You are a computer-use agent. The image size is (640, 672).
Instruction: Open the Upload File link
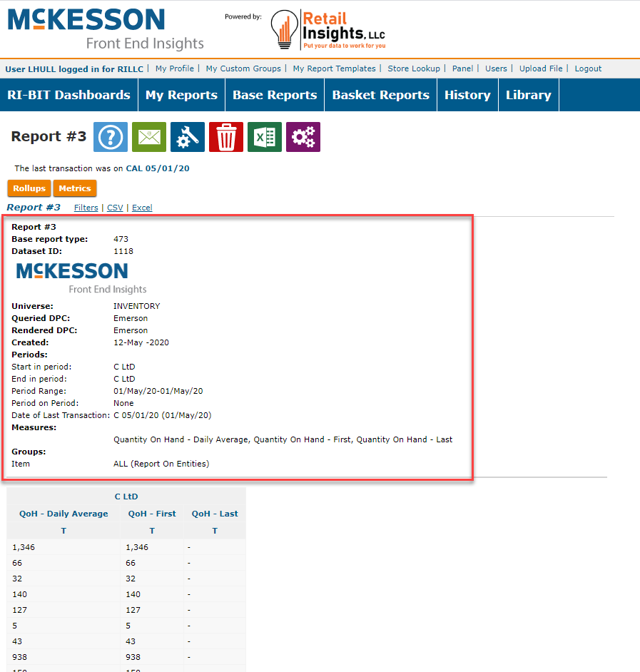point(541,68)
